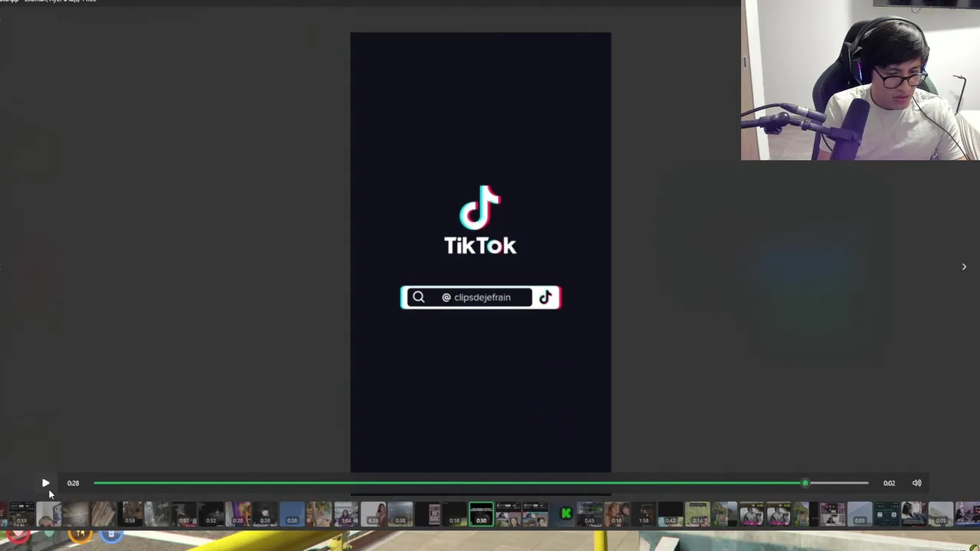
Task: Play the paused video clip
Action: click(x=45, y=483)
